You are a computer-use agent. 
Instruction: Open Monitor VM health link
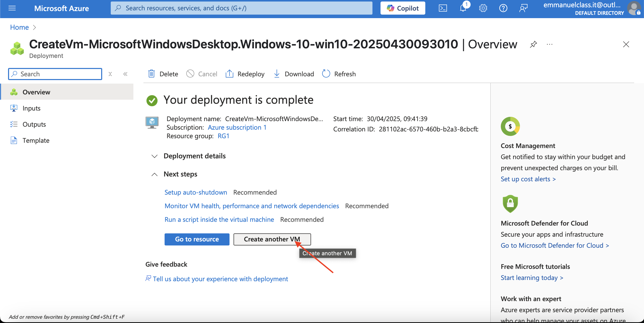click(252, 206)
